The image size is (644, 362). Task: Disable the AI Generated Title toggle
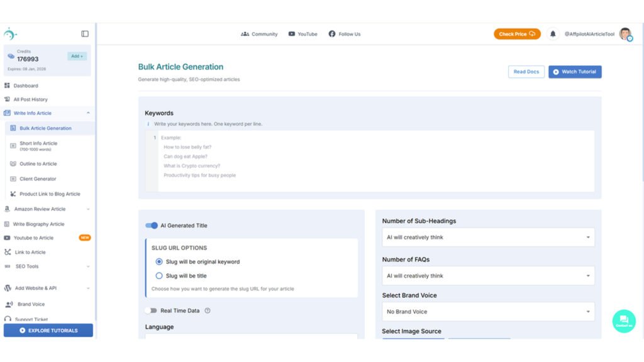click(x=152, y=226)
